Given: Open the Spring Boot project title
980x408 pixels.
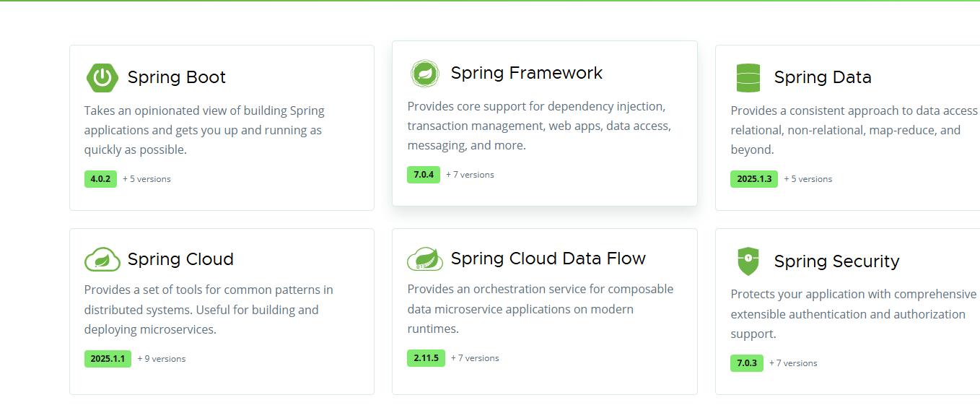Looking at the screenshot, I should (x=177, y=77).
